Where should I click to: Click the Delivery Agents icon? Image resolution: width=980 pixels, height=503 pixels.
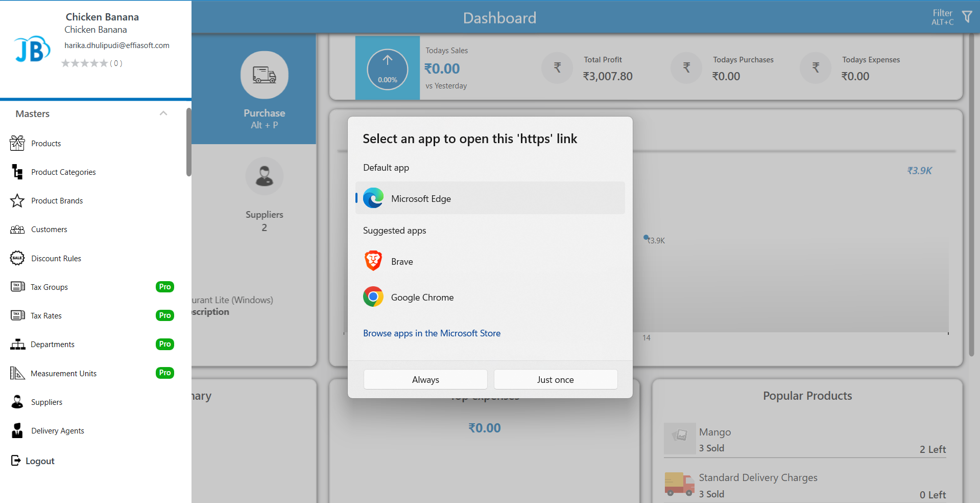point(17,431)
